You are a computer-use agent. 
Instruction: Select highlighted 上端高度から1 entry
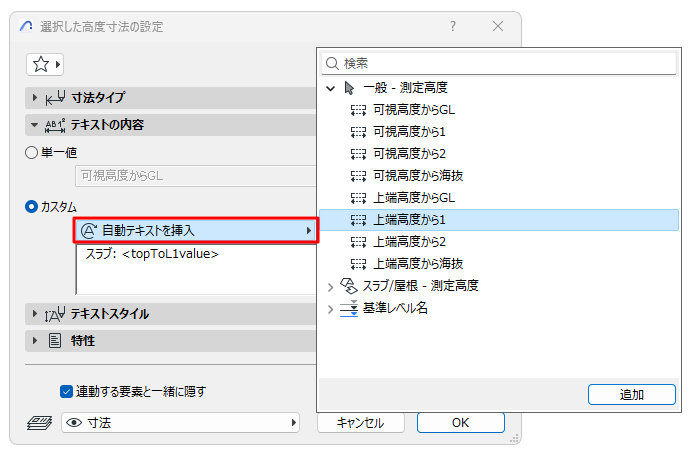(499, 220)
